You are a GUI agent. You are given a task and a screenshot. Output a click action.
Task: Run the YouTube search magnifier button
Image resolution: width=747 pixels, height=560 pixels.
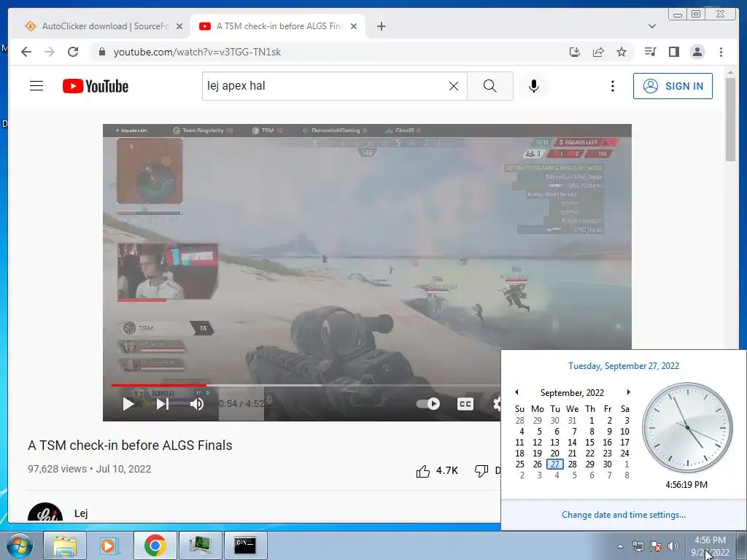(489, 86)
